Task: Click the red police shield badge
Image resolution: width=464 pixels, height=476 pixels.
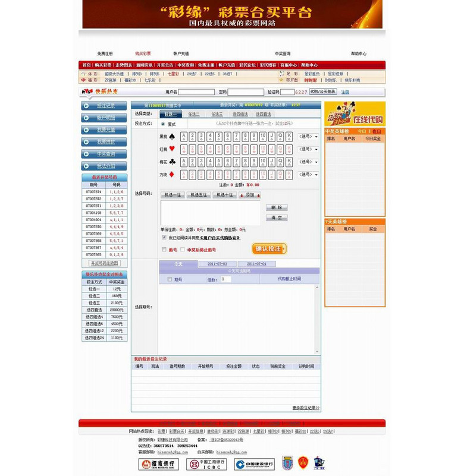Action: point(303,464)
